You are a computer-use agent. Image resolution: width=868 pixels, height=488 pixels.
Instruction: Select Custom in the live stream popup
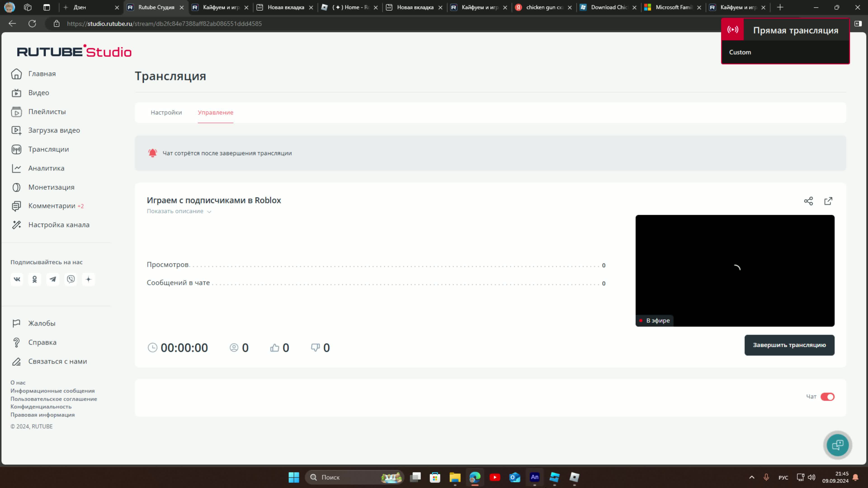pyautogui.click(x=740, y=52)
